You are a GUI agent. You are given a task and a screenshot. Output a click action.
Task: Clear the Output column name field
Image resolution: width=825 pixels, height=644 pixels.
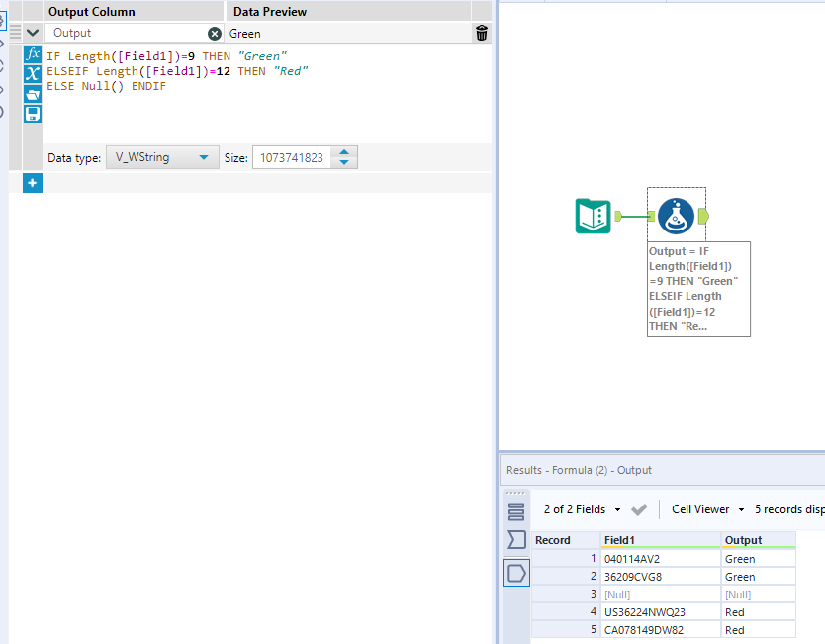tap(216, 33)
